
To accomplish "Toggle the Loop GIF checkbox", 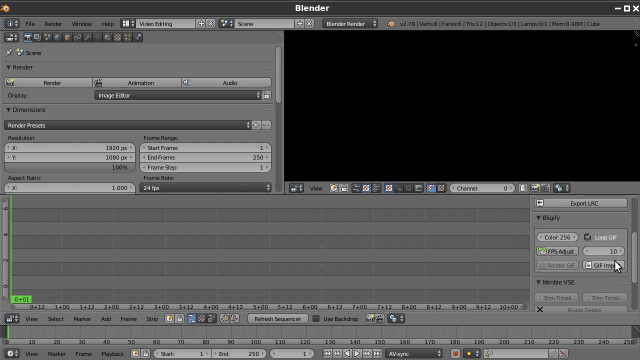I will 588,237.
